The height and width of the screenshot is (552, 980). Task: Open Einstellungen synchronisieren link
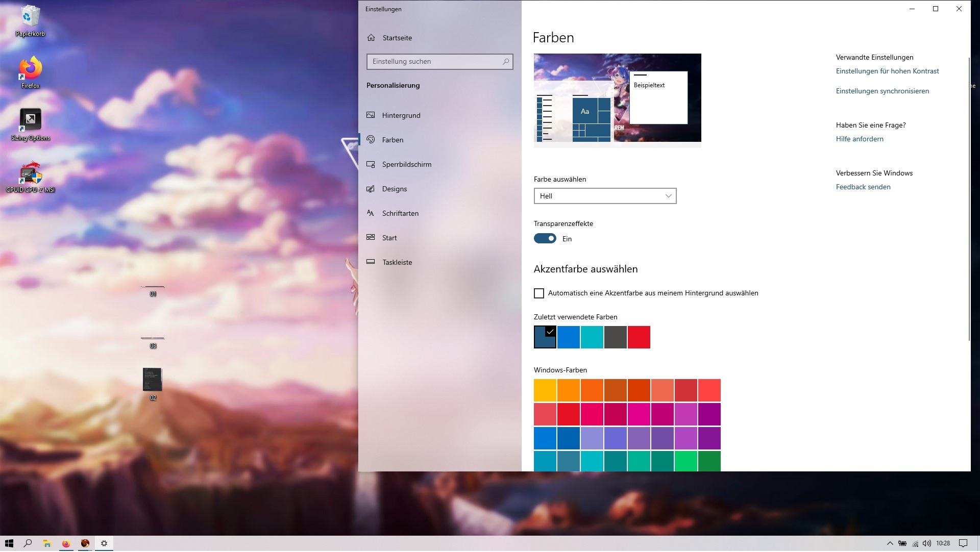pos(882,91)
